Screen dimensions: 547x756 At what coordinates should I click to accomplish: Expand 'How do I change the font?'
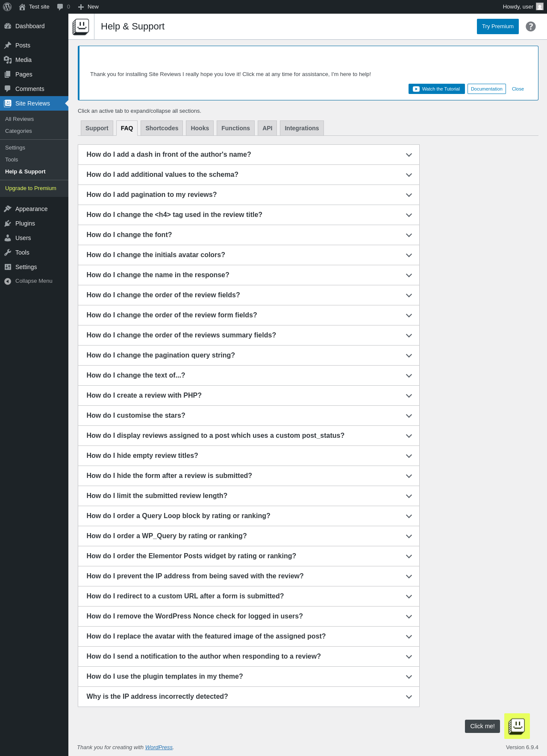coord(248,235)
